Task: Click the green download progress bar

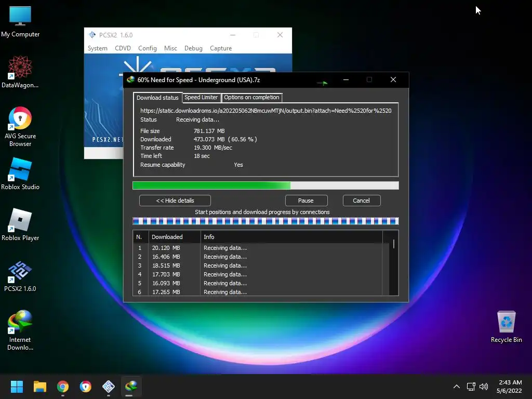Action: (x=265, y=185)
